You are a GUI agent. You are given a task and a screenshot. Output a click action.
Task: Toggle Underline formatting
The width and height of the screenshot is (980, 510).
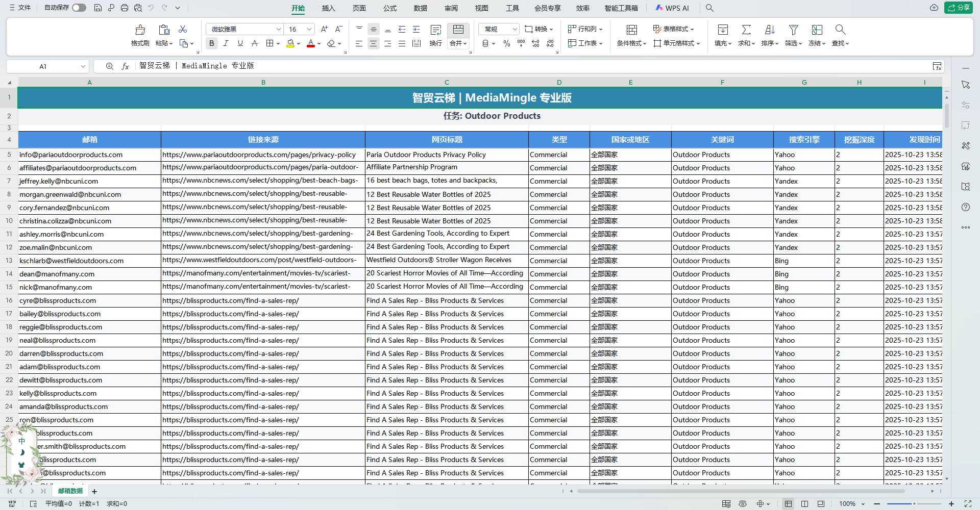coord(240,43)
